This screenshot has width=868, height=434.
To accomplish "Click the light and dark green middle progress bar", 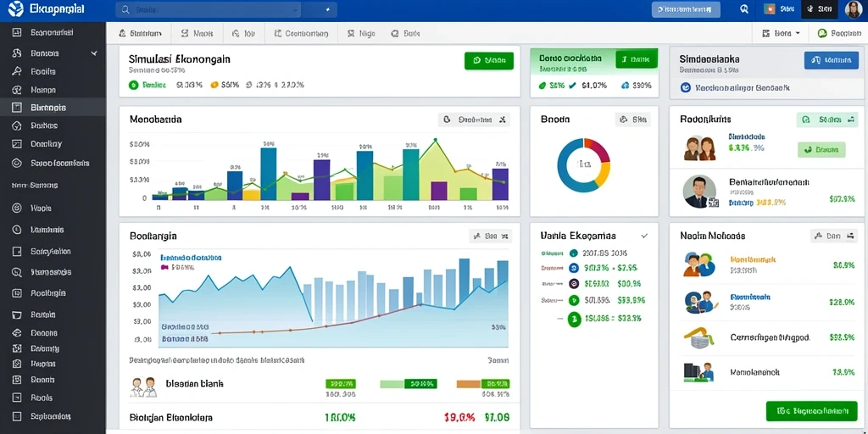I will click(x=409, y=383).
